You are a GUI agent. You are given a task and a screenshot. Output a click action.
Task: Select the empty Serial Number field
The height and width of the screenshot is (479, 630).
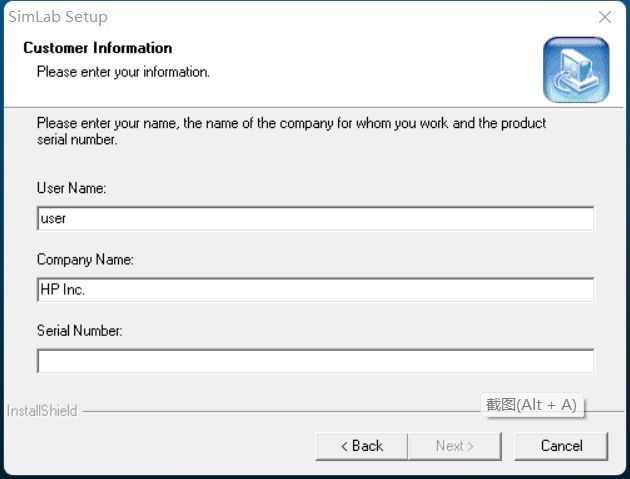tap(315, 360)
